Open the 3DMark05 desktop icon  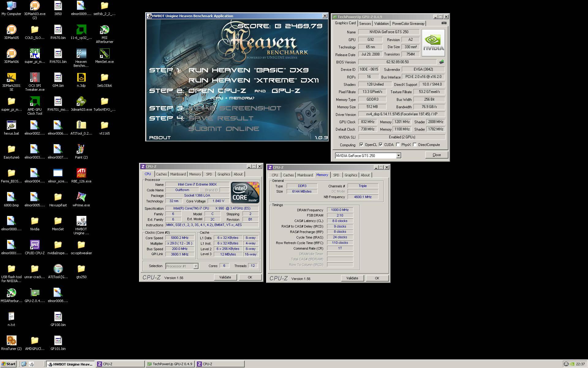pyautogui.click(x=11, y=32)
